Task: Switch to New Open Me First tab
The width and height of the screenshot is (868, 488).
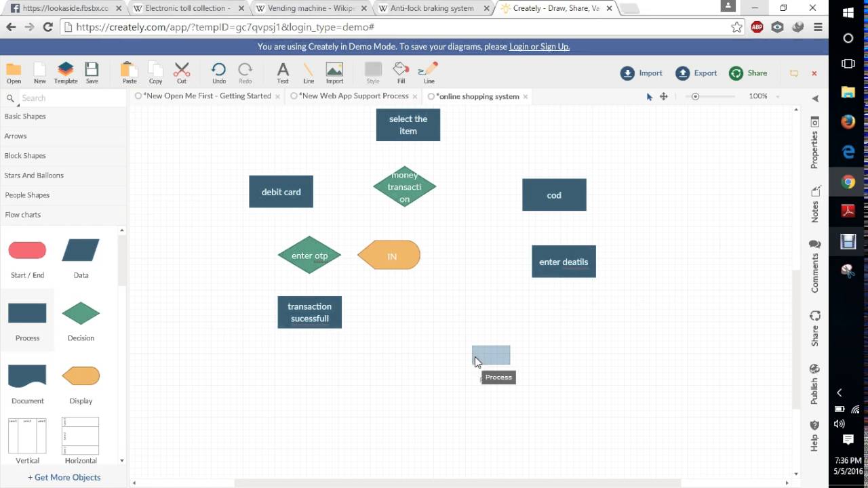Action: click(207, 96)
